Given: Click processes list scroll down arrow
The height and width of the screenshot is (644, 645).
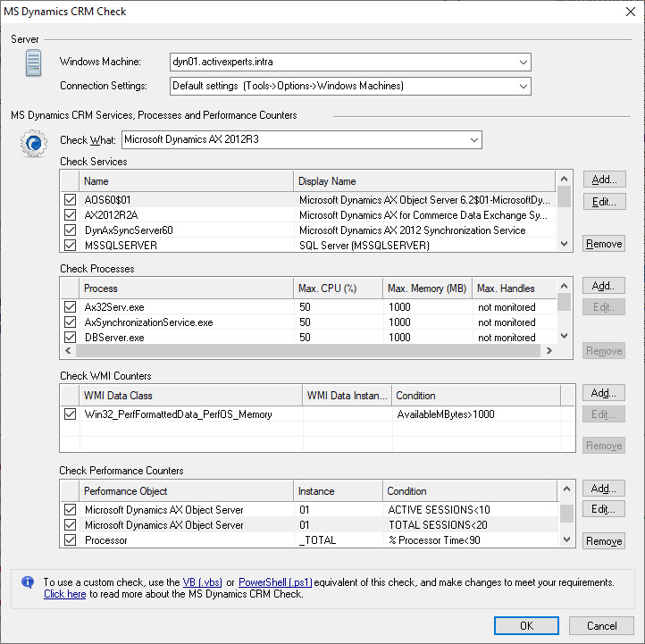Looking at the screenshot, I should pos(564,336).
